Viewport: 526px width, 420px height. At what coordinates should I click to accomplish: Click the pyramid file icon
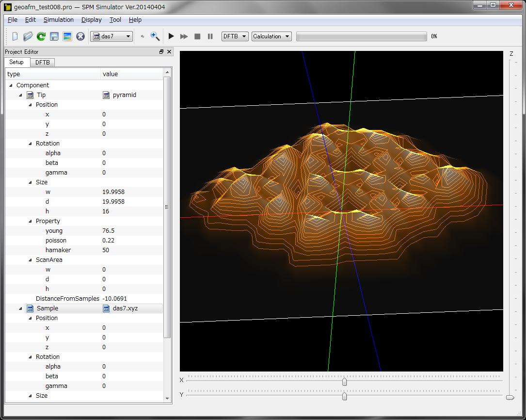[106, 95]
